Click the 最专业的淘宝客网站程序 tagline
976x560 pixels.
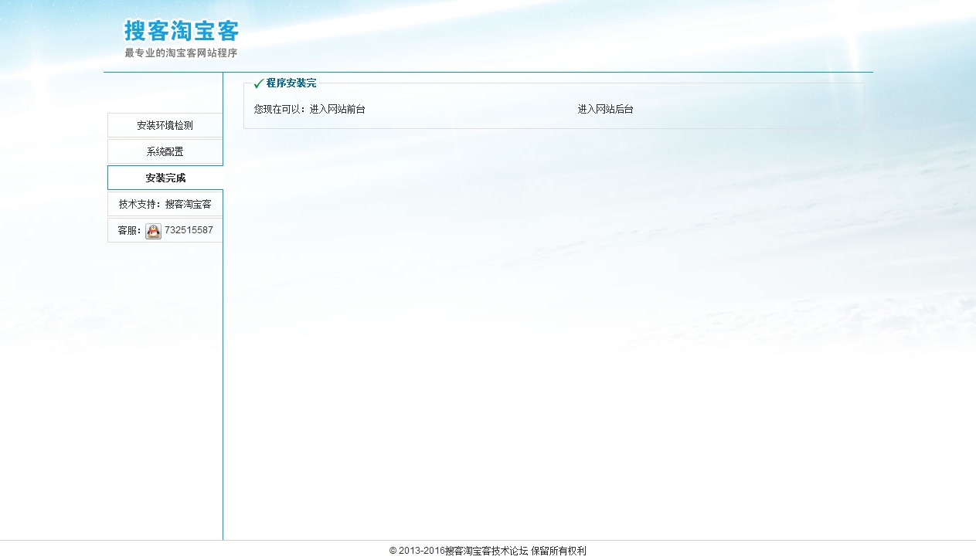(182, 53)
